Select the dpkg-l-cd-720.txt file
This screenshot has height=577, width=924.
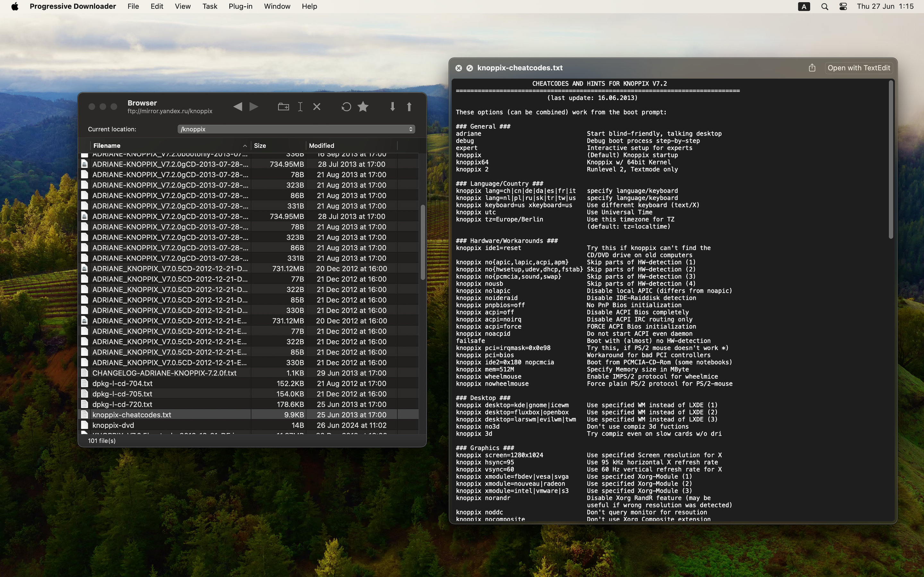point(122,404)
